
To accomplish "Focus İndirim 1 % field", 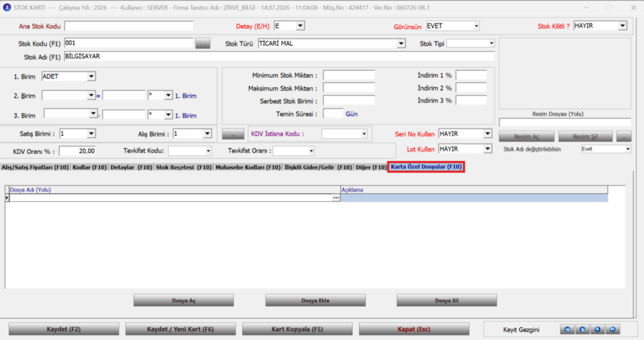I will tap(471, 75).
